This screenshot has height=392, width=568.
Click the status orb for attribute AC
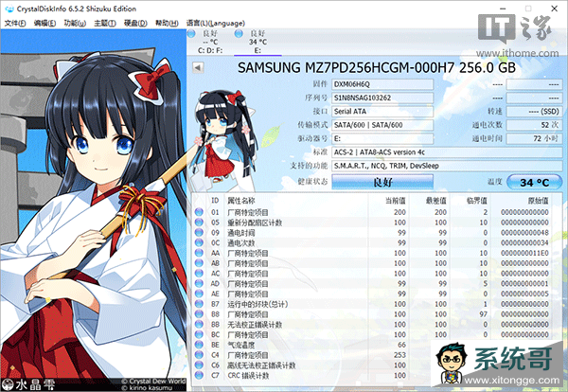[199, 273]
